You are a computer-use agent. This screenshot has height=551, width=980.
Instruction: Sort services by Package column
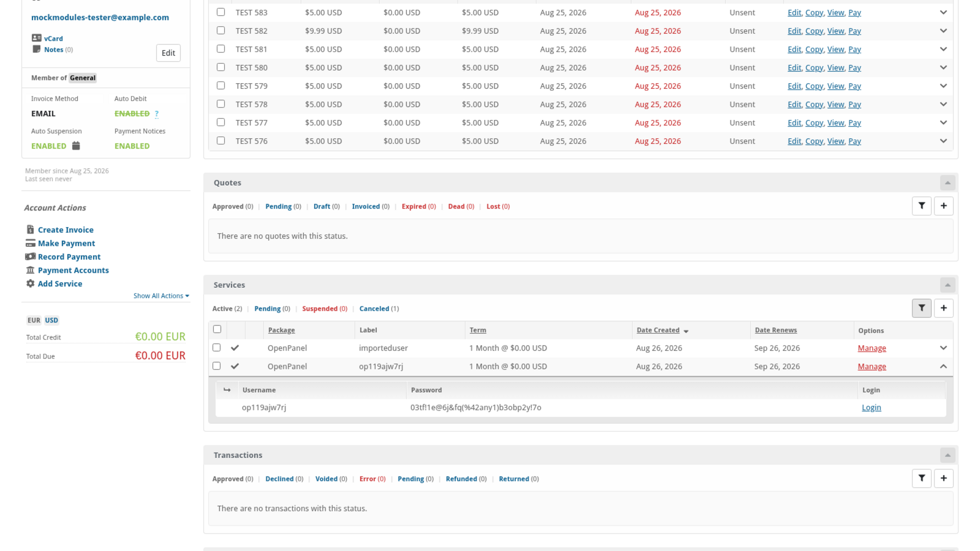tap(281, 330)
